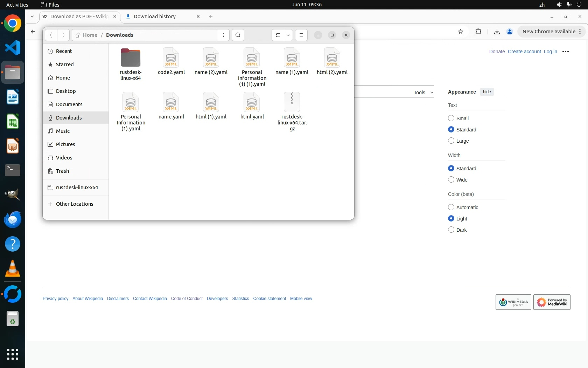This screenshot has height=368, width=588.
Task: Click the search icon in Files toolbar
Action: [x=238, y=35]
